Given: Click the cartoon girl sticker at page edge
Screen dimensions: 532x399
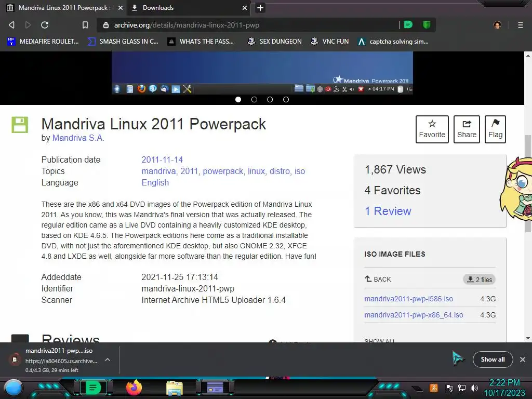Looking at the screenshot, I should [x=516, y=189].
